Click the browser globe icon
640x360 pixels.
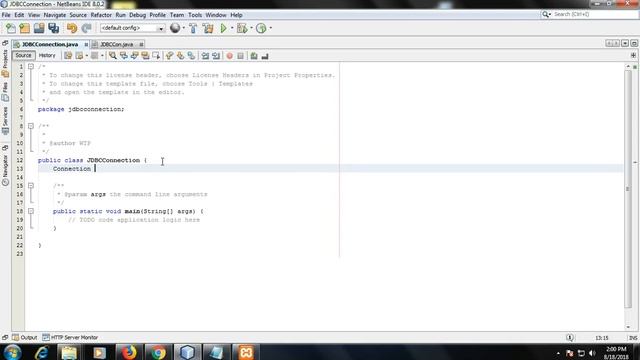point(175,28)
